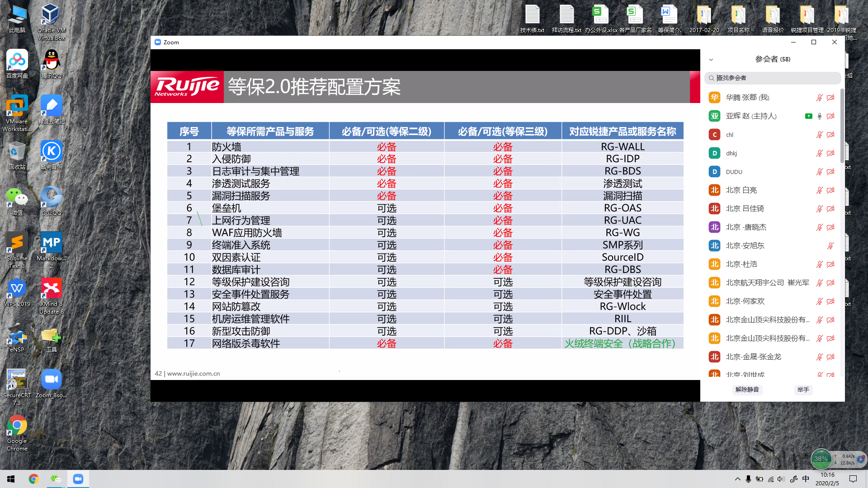Open the Zoom installer desktop icon
This screenshot has width=868, height=488.
[52, 383]
